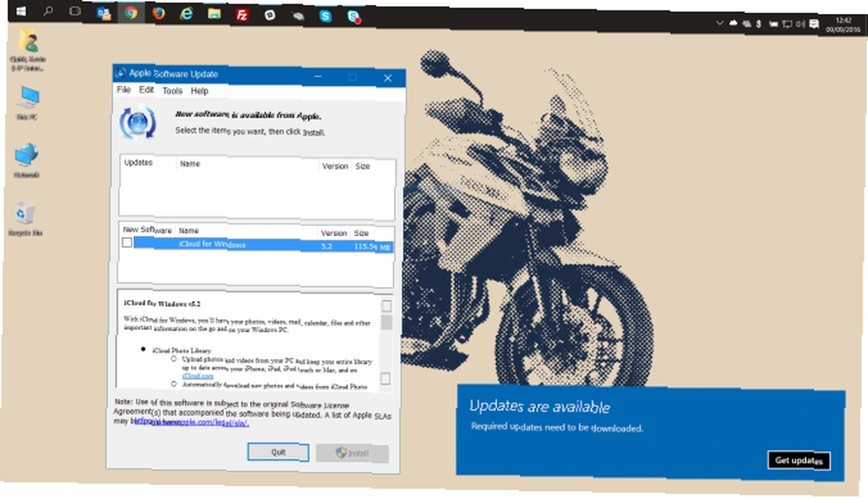The image size is (868, 499).
Task: Tick the iCloud for Windows checkbox
Action: [127, 242]
